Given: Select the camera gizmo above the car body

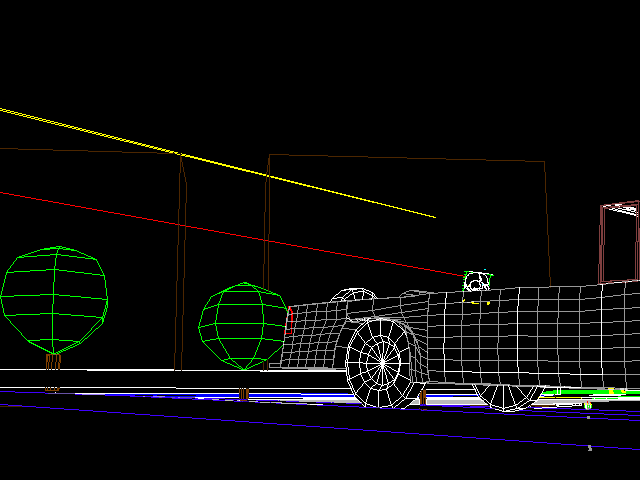Looking at the screenshot, I should (x=477, y=282).
